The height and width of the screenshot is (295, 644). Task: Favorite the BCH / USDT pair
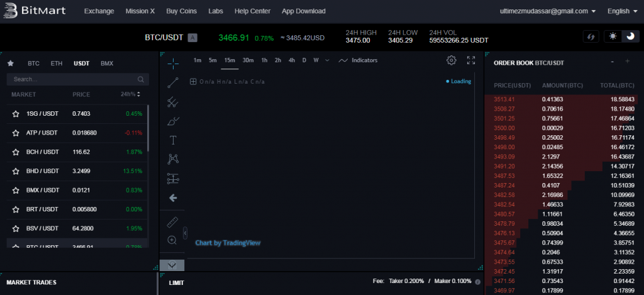click(16, 152)
